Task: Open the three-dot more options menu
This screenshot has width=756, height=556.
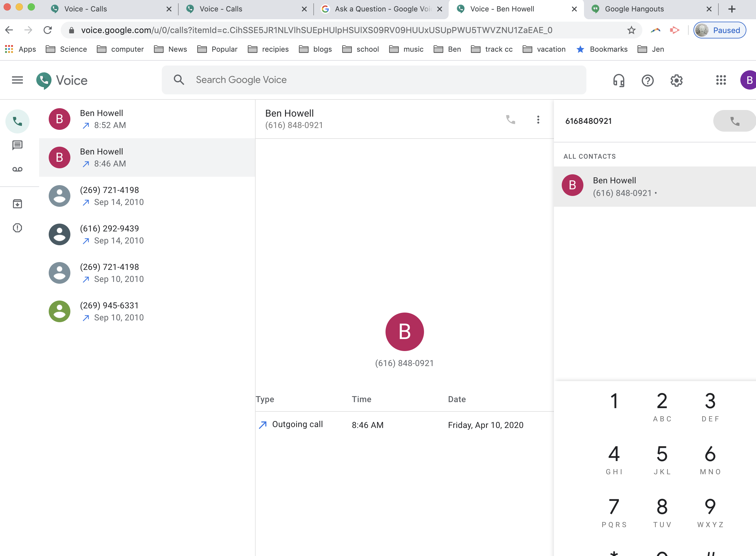Action: pos(538,120)
